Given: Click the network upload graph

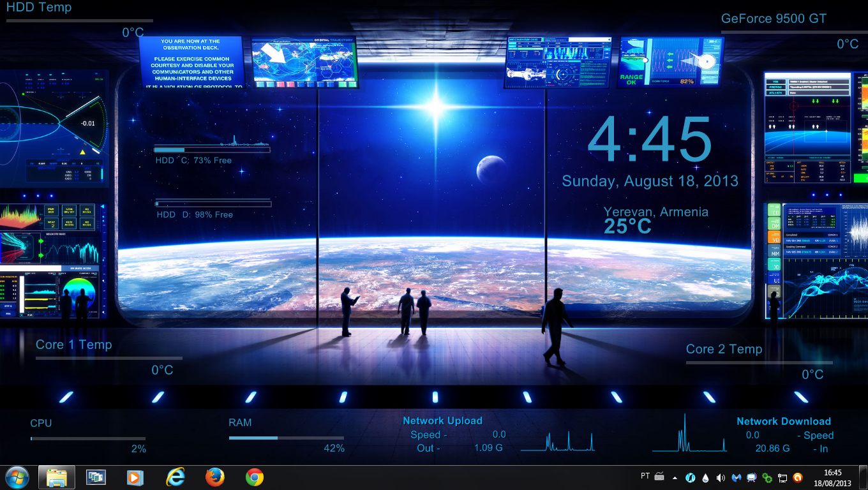Looking at the screenshot, I should point(559,442).
